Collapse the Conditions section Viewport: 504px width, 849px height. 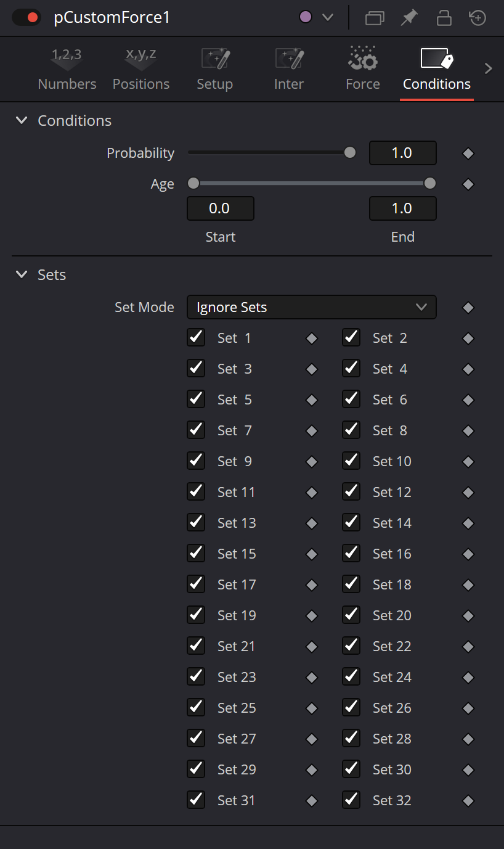[x=22, y=120]
